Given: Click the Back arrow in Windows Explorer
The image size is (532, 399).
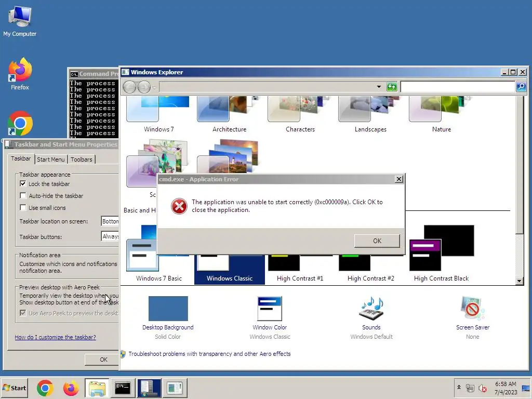Looking at the screenshot, I should pos(129,87).
